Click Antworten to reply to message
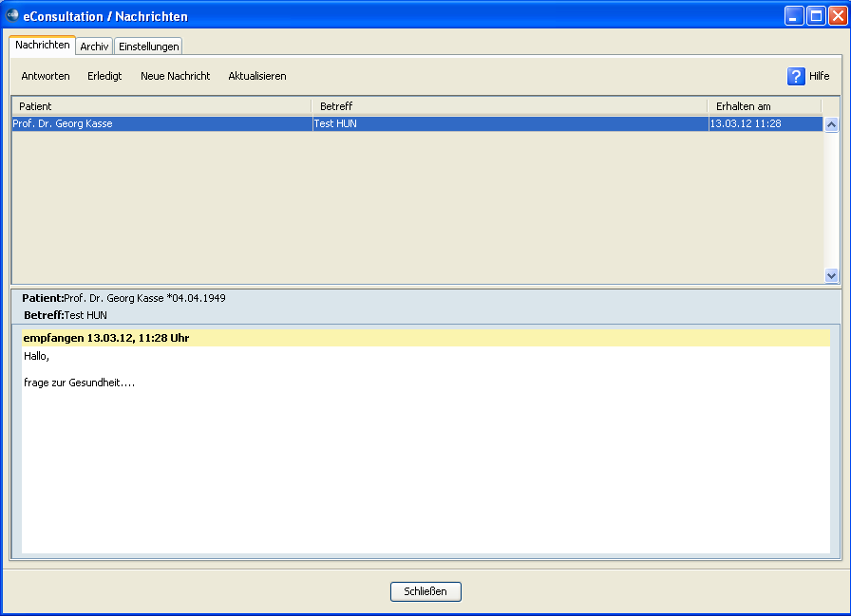The height and width of the screenshot is (616, 851). (46, 77)
